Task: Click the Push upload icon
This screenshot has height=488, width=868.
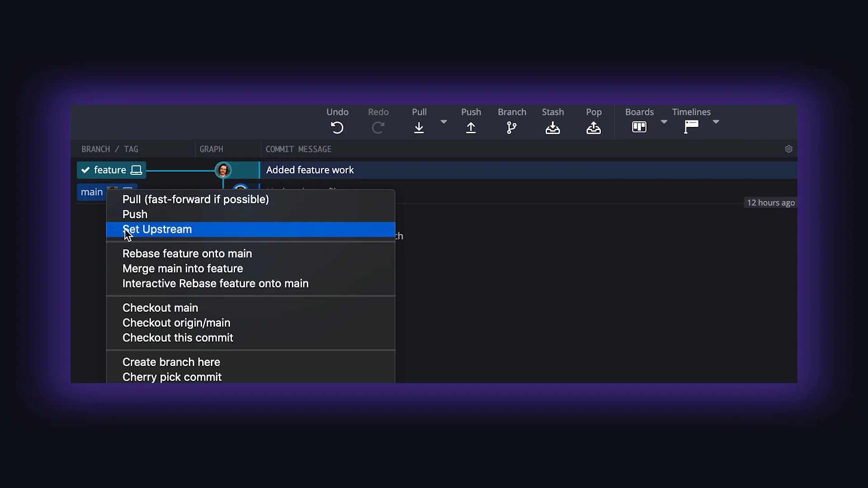Action: click(471, 128)
